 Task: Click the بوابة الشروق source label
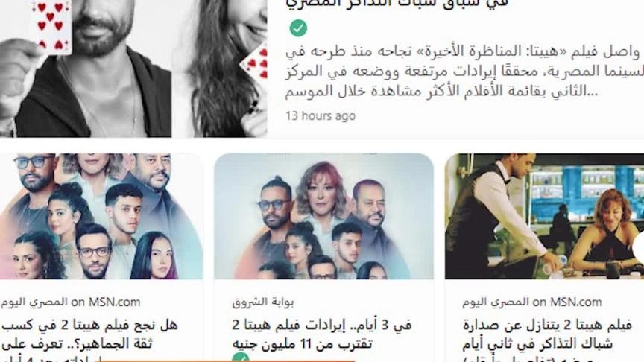pyautogui.click(x=263, y=302)
